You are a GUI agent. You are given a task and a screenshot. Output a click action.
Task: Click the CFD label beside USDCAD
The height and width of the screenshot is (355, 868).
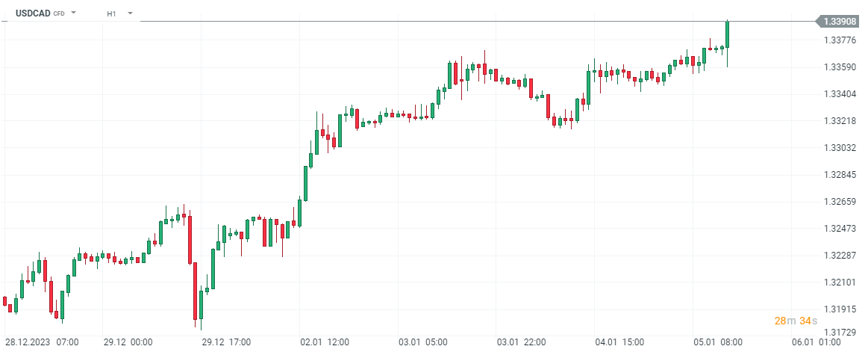pyautogui.click(x=59, y=14)
